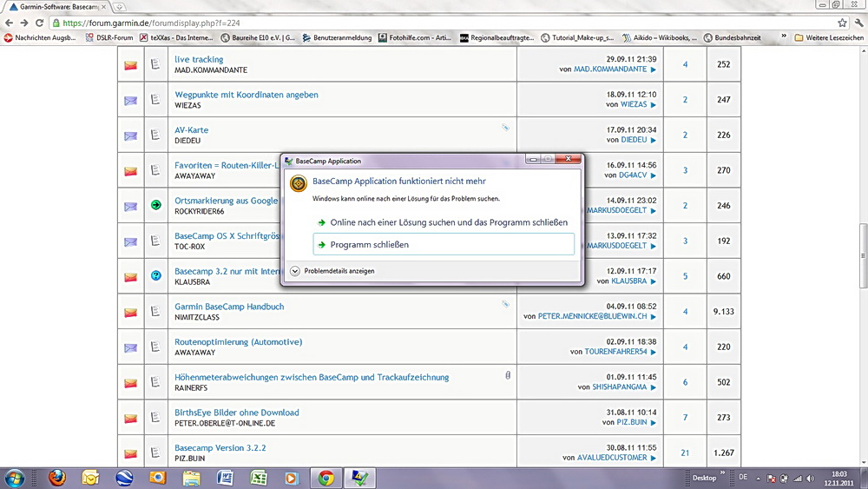The image size is (868, 489).
Task: Click reply count 21 for Basecamp Version 3.2.2
Action: tap(685, 453)
